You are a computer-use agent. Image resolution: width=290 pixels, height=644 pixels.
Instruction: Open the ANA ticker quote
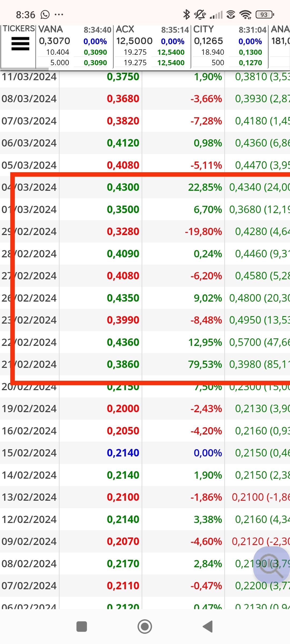(x=280, y=46)
